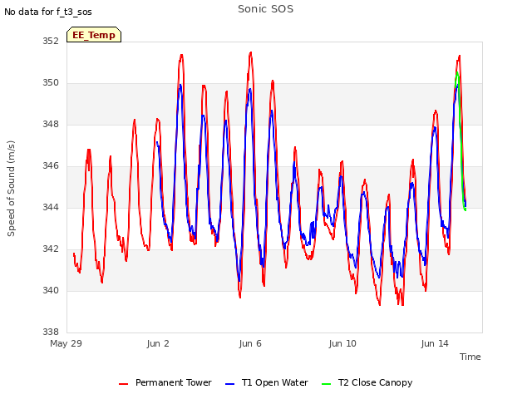
Task: Click the Speed of Sound (m/s) axis label
Action: 11,189
